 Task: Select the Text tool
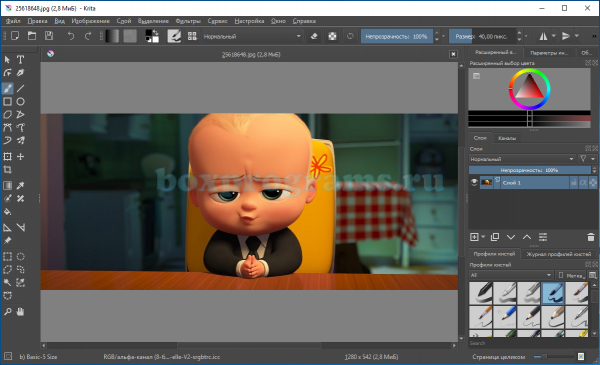[20, 60]
